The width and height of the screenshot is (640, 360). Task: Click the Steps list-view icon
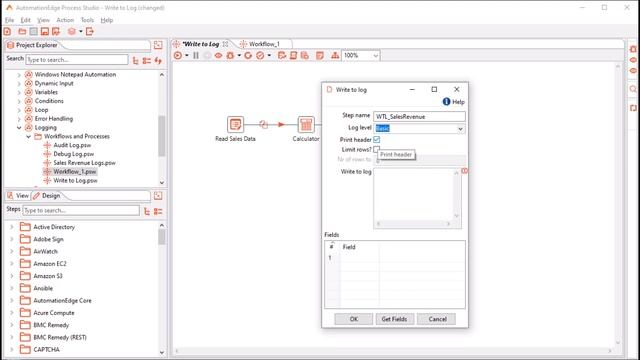(x=158, y=211)
